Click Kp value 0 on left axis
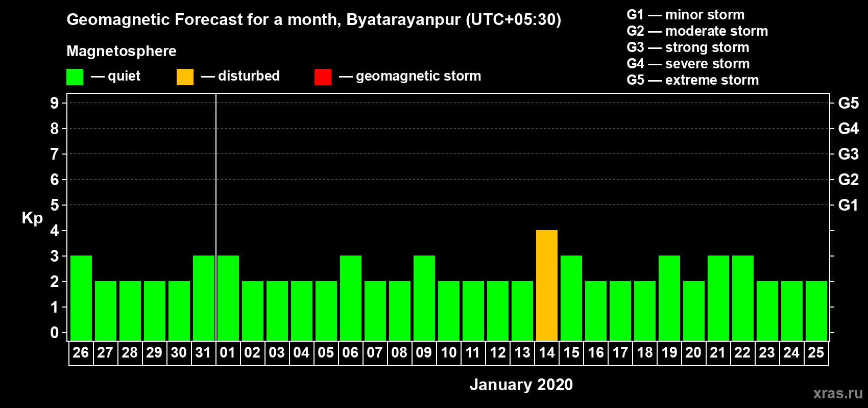 (x=55, y=333)
